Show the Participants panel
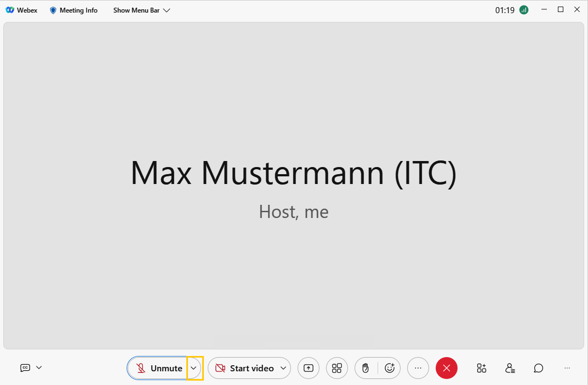 click(x=510, y=368)
